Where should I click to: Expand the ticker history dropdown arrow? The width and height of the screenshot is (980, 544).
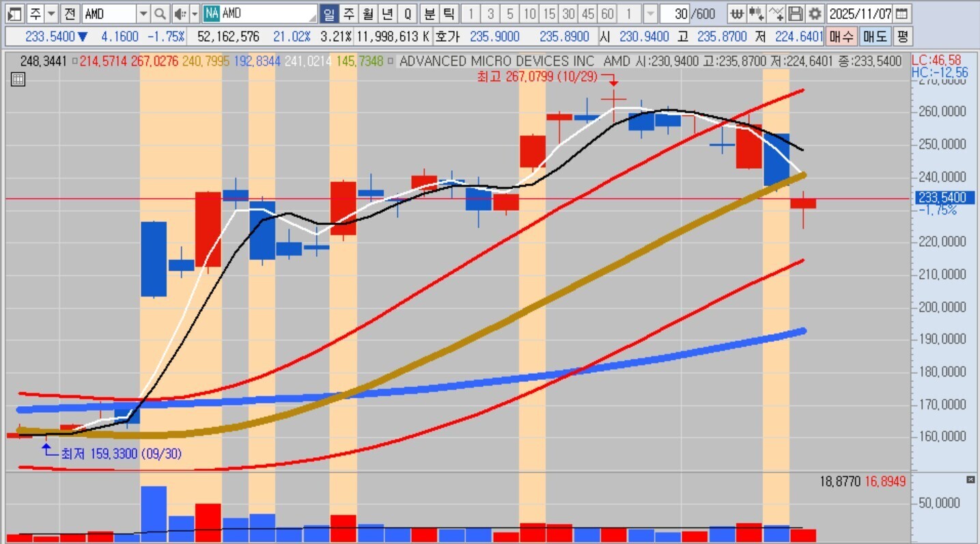[x=143, y=13]
